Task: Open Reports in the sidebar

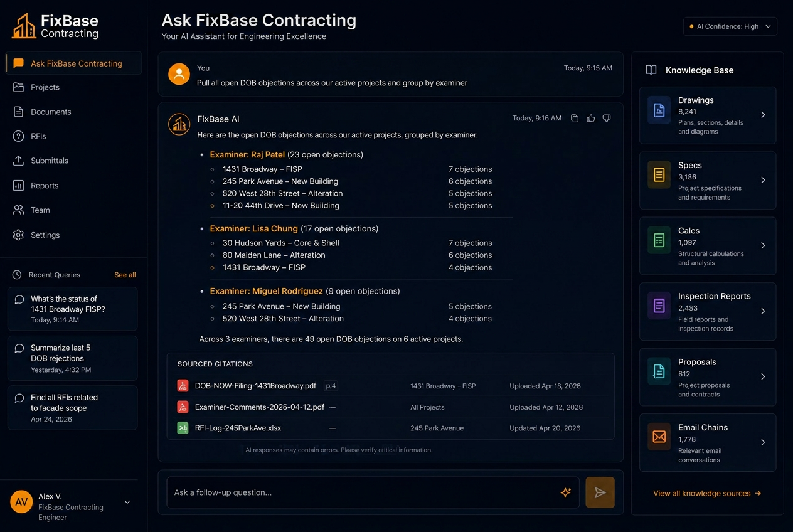Action: (73, 186)
